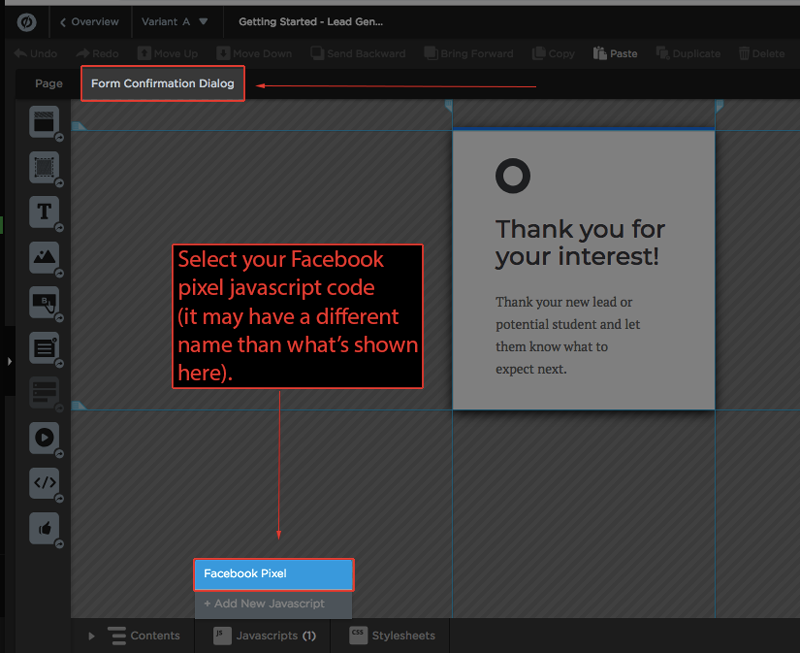Image resolution: width=800 pixels, height=653 pixels.
Task: Click the Duplicate toolbar button
Action: [x=688, y=54]
